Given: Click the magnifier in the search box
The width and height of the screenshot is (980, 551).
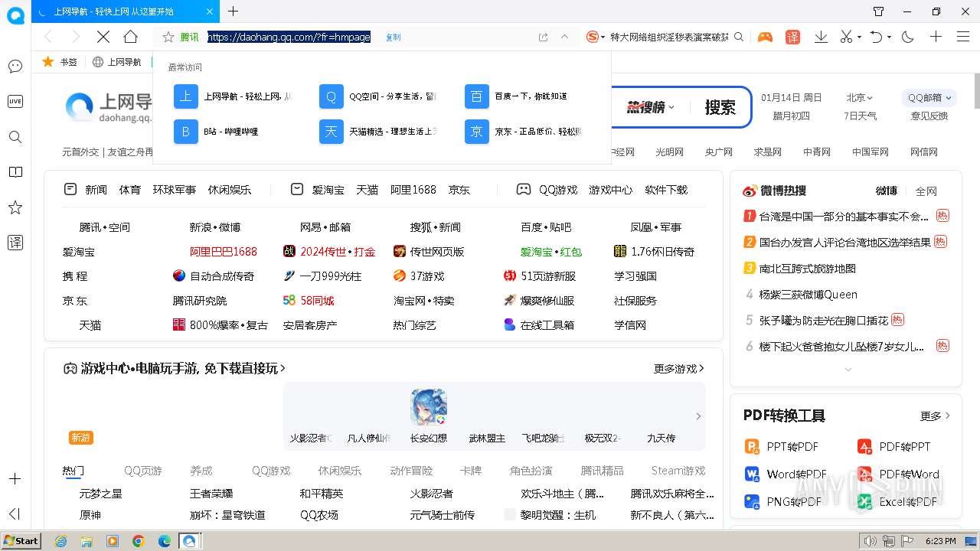Looking at the screenshot, I should tap(739, 37).
